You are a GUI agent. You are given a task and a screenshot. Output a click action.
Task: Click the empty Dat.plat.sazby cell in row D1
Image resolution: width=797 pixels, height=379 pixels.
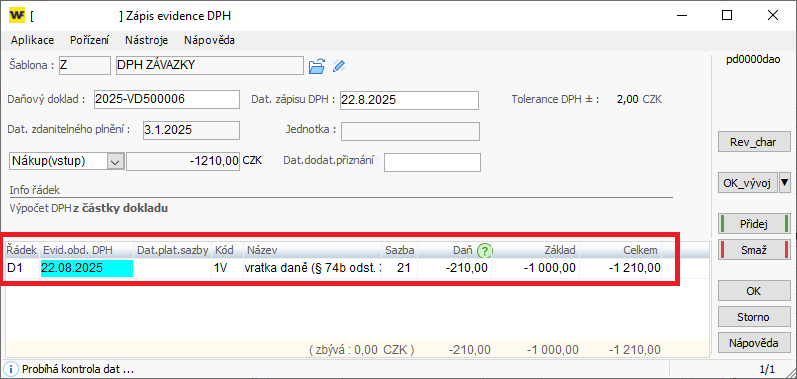172,268
